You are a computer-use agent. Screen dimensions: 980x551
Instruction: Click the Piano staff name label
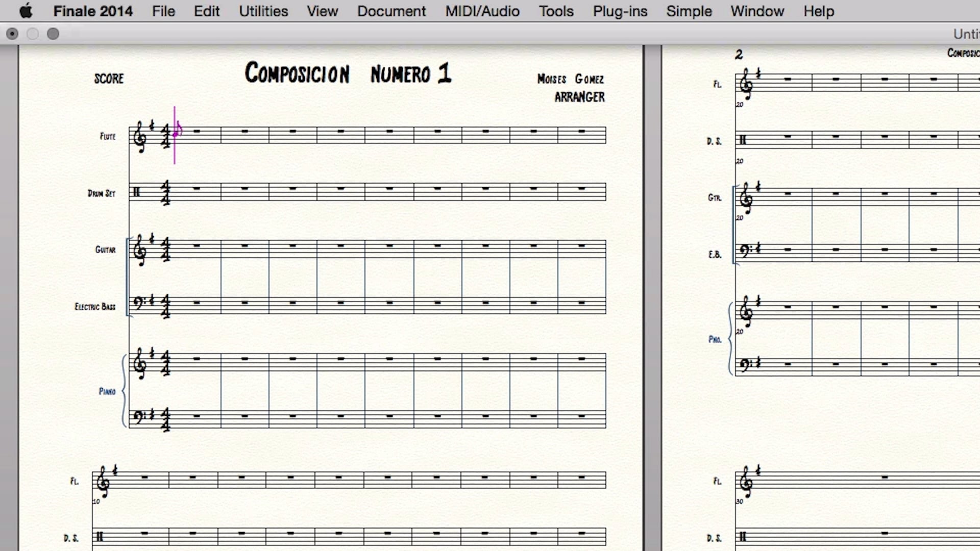point(107,391)
